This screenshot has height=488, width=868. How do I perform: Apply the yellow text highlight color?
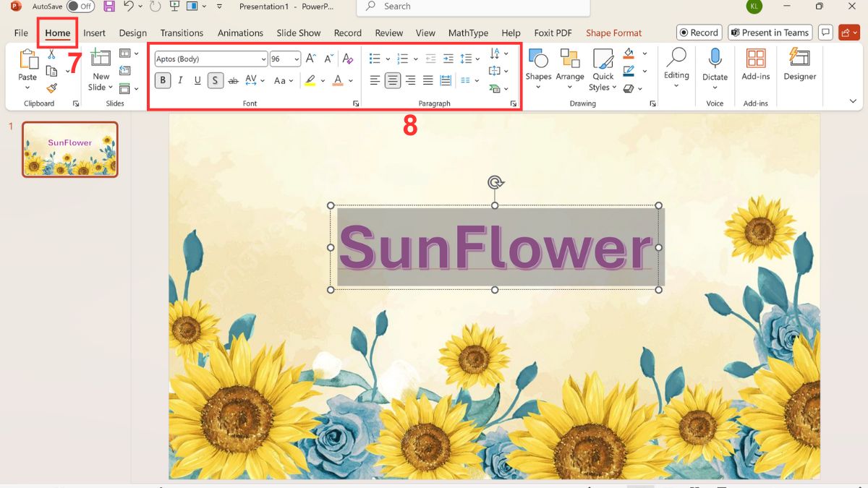(x=310, y=80)
